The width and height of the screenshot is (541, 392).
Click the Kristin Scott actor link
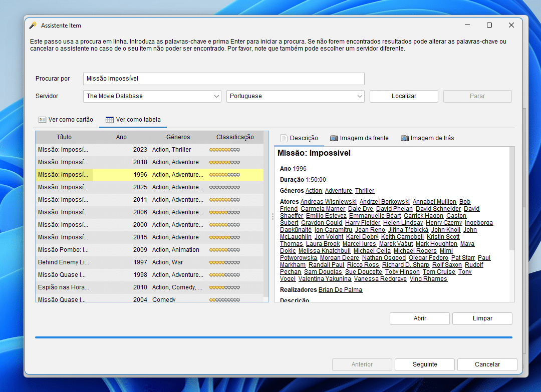pyautogui.click(x=443, y=236)
